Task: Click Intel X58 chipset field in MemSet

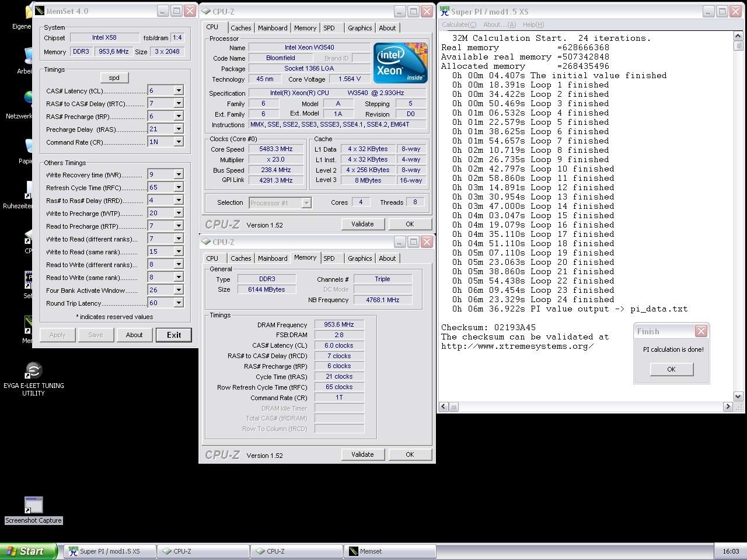Action: (x=104, y=37)
